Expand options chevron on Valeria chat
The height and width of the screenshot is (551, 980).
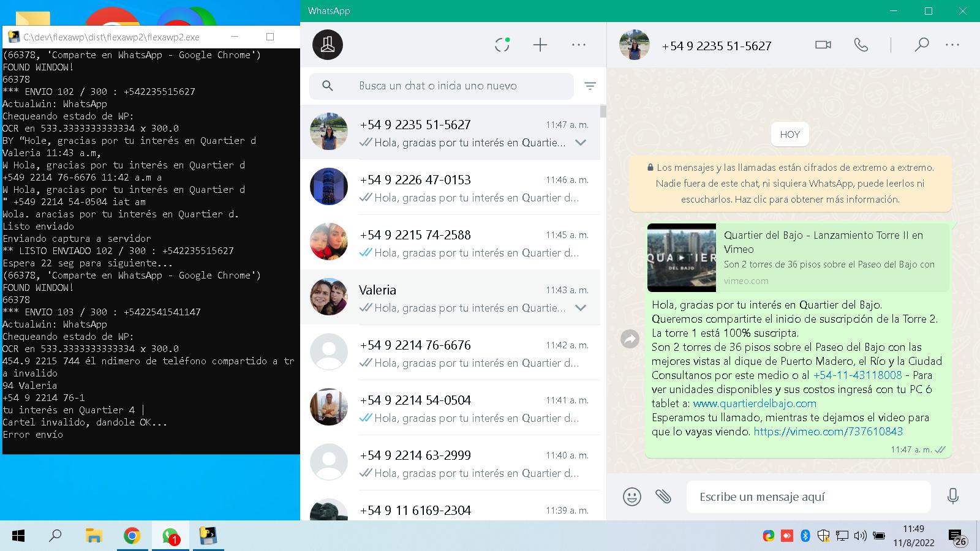click(581, 308)
